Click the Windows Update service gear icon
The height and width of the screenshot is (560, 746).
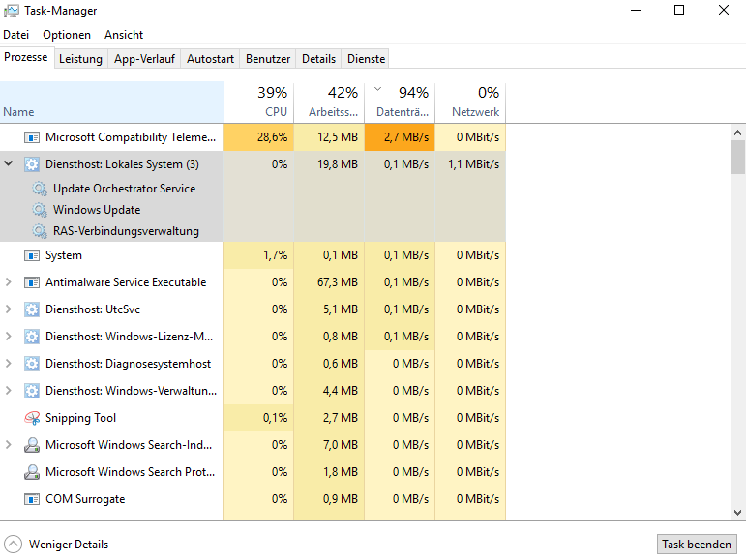pos(39,210)
